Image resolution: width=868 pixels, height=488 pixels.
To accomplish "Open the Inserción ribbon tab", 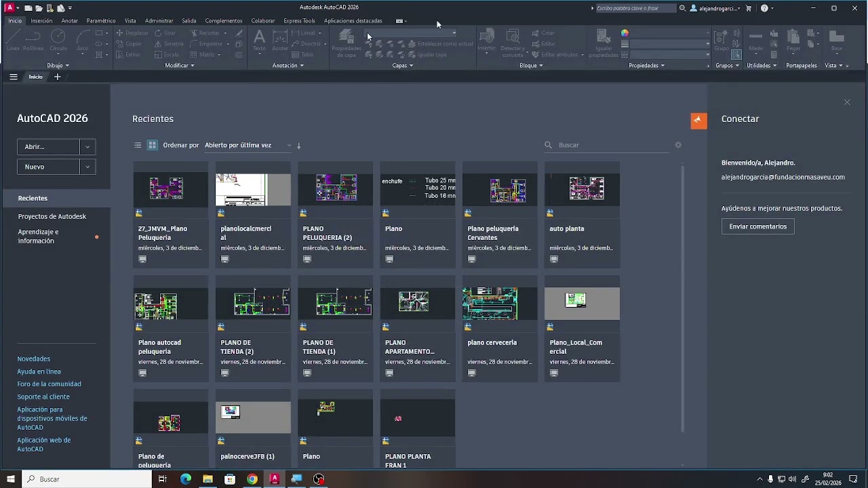I will click(41, 21).
